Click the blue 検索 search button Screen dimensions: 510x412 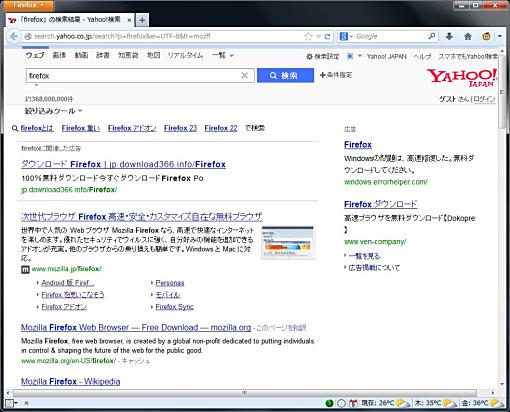point(285,75)
